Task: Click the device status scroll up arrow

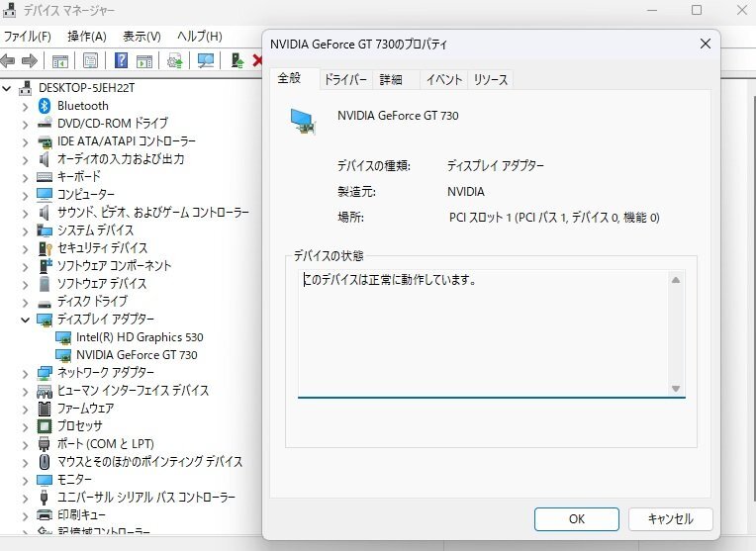Action: click(676, 280)
